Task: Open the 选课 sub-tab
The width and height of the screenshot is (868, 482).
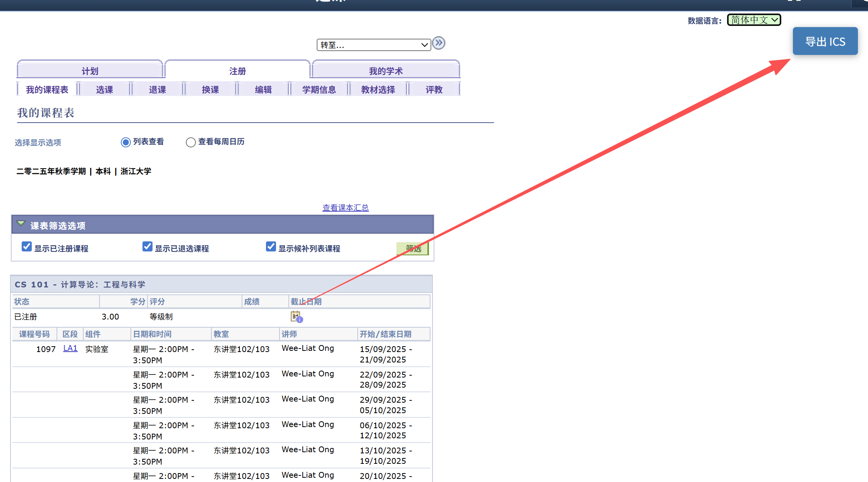Action: tap(104, 90)
